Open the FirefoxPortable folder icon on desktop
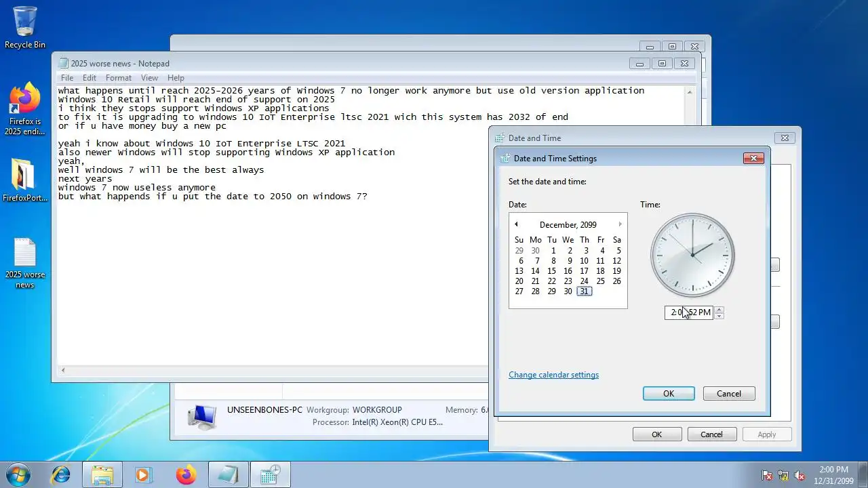 [25, 180]
